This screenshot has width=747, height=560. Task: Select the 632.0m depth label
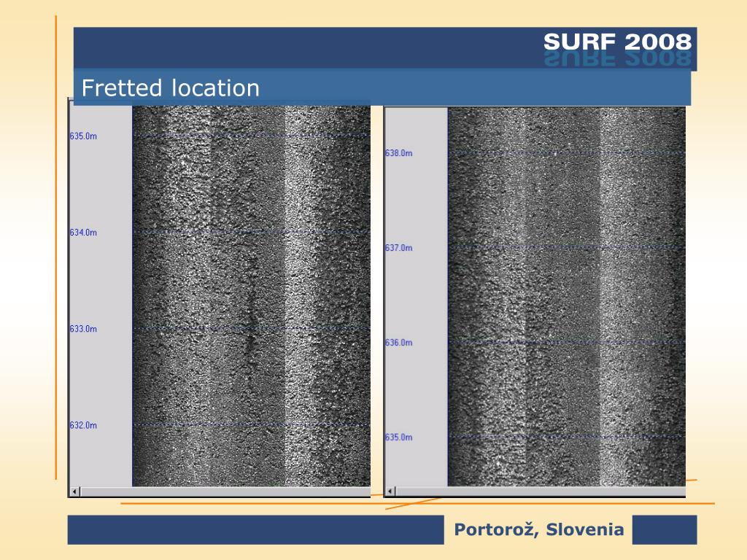[83, 425]
